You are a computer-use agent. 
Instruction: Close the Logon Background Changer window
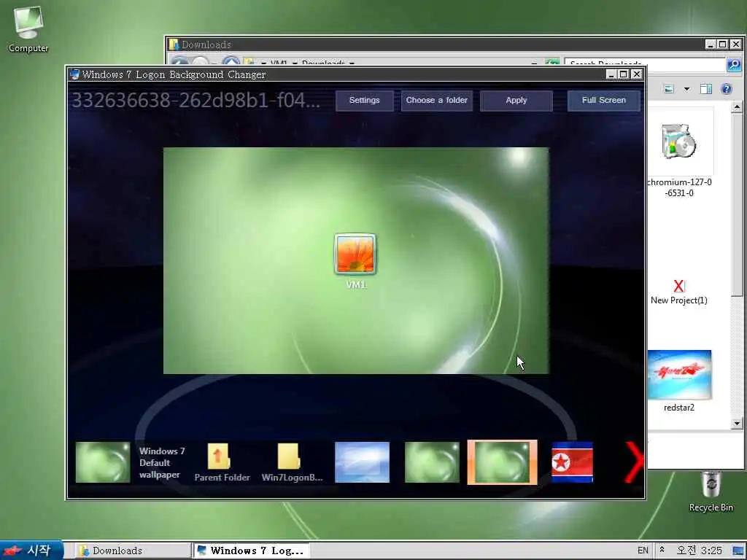point(636,74)
